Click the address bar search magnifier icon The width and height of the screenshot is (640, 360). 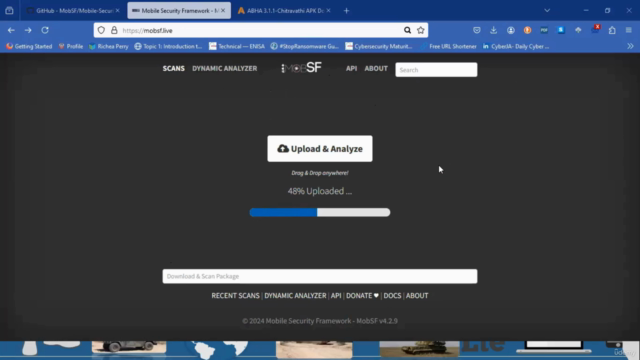point(407,30)
